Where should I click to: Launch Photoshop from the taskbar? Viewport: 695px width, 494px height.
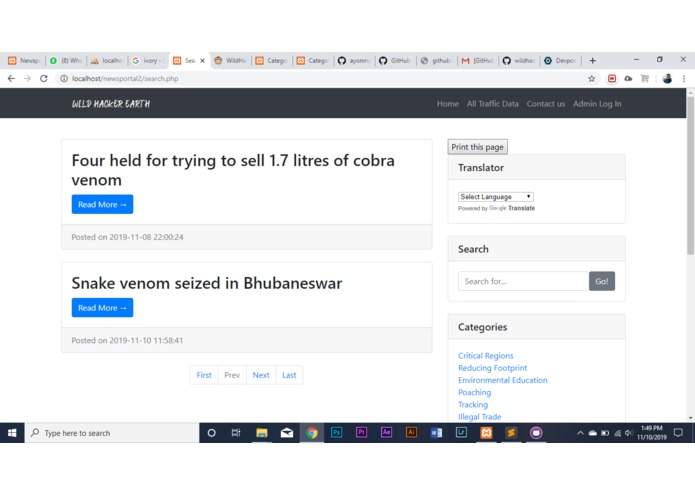[x=336, y=432]
